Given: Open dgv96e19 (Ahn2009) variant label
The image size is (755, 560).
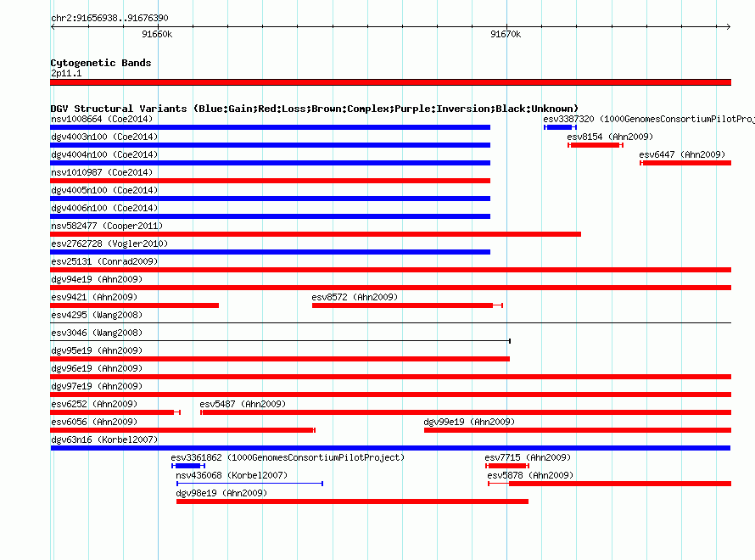Looking at the screenshot, I should pyautogui.click(x=97, y=368).
